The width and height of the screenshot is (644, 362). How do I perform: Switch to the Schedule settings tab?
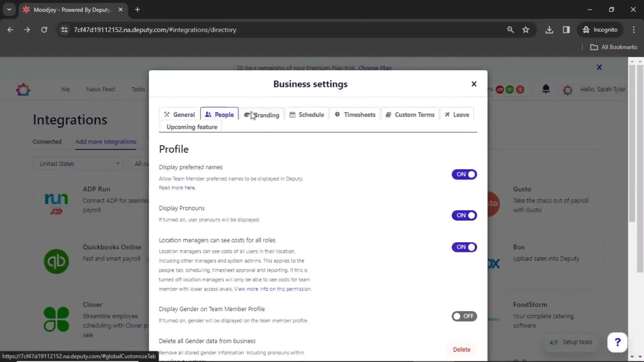[x=311, y=115]
